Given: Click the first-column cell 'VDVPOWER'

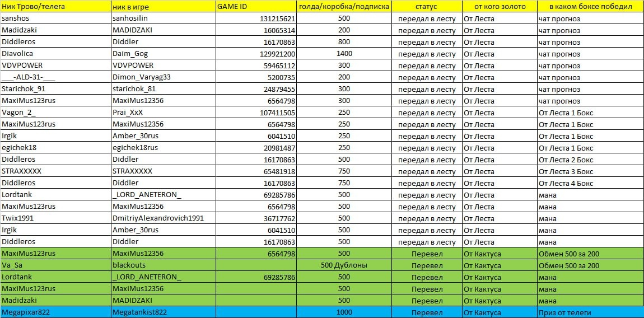Looking at the screenshot, I should 55,66.
